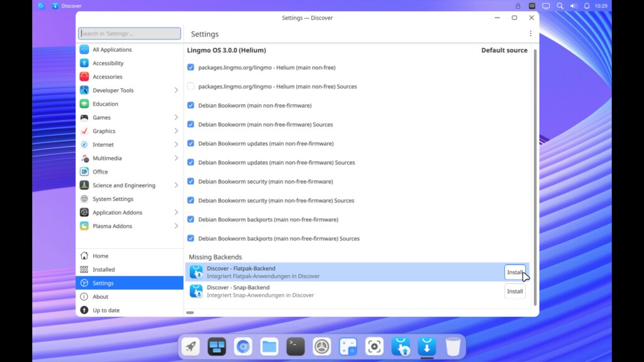Open the terminal icon in the dock
The height and width of the screenshot is (362, 644).
(x=296, y=346)
